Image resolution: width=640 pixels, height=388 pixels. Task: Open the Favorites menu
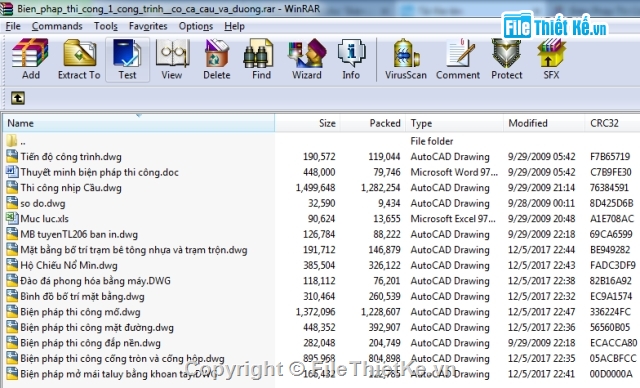[x=148, y=26]
